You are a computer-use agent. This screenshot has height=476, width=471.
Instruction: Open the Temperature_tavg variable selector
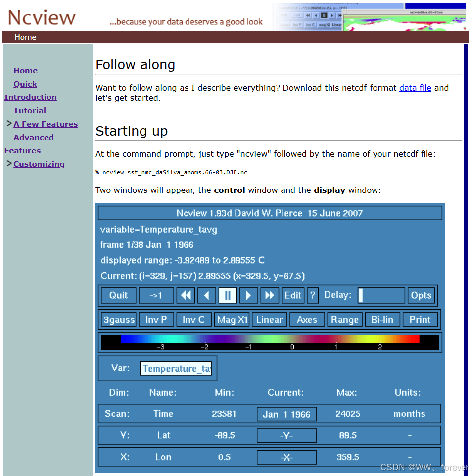pos(176,368)
